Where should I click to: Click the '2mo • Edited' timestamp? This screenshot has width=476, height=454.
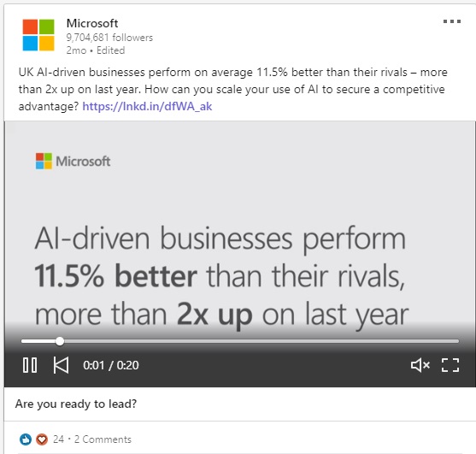(x=96, y=50)
